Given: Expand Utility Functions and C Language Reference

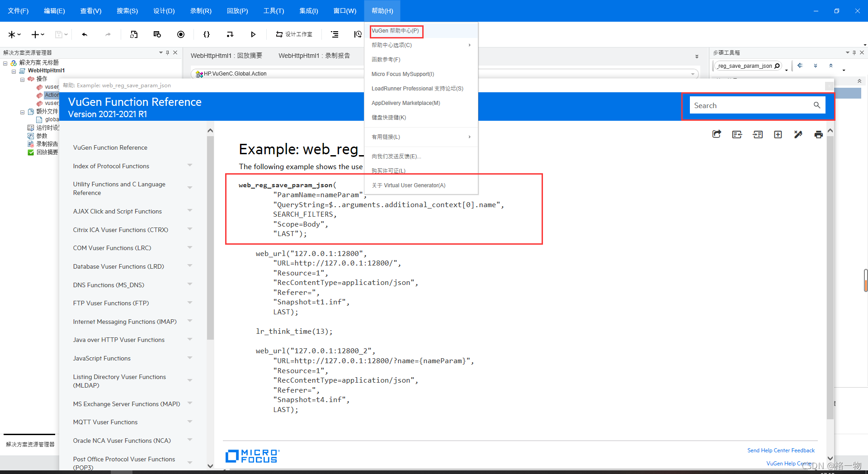Looking at the screenshot, I should 190,188.
